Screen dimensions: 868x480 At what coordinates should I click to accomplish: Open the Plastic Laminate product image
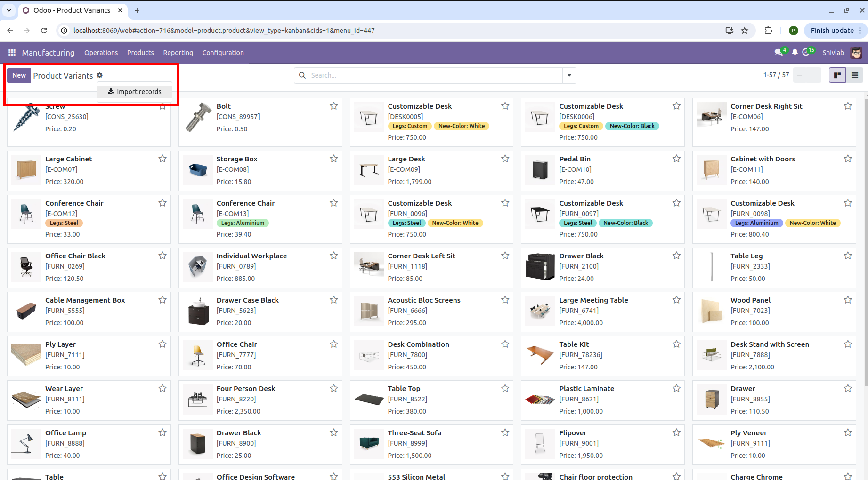(540, 399)
